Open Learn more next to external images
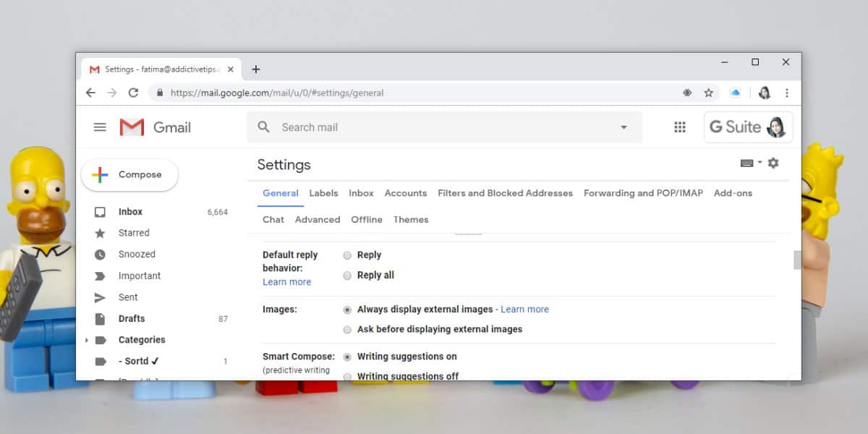The image size is (868, 434). pyautogui.click(x=524, y=310)
